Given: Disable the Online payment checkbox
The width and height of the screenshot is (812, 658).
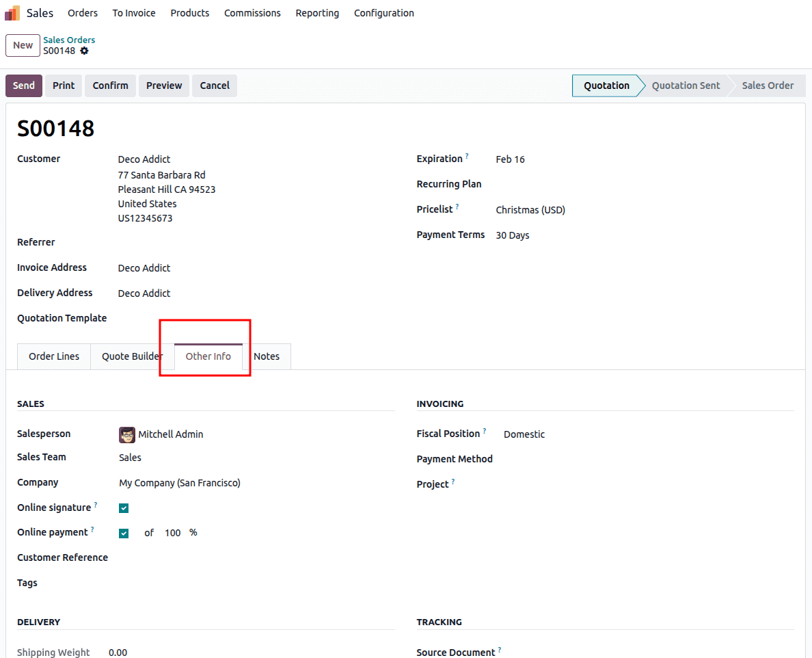Looking at the screenshot, I should 124,533.
